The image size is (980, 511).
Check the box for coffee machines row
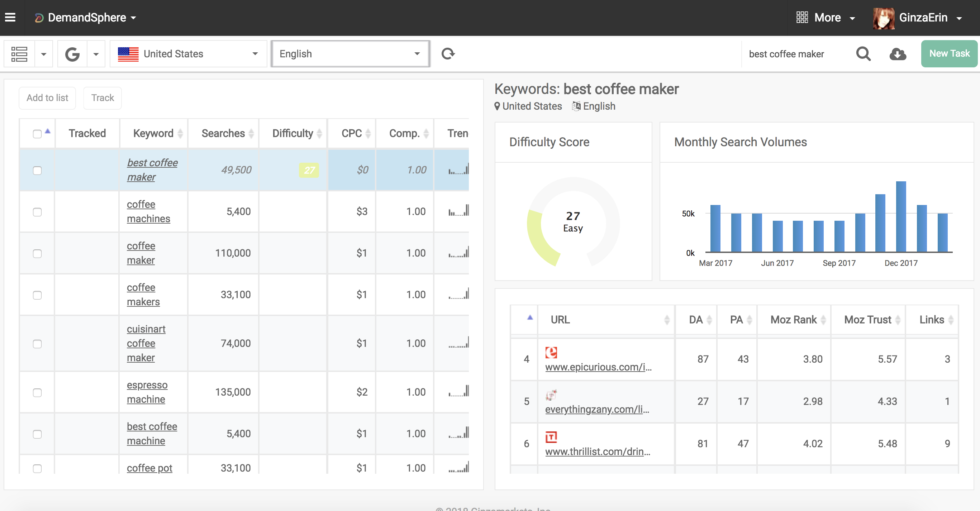pos(37,212)
